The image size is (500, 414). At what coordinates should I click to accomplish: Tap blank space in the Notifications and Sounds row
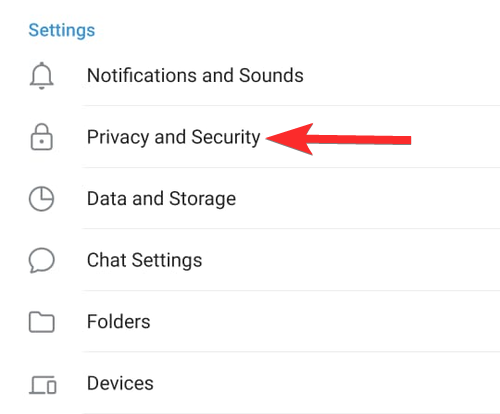[400, 75]
